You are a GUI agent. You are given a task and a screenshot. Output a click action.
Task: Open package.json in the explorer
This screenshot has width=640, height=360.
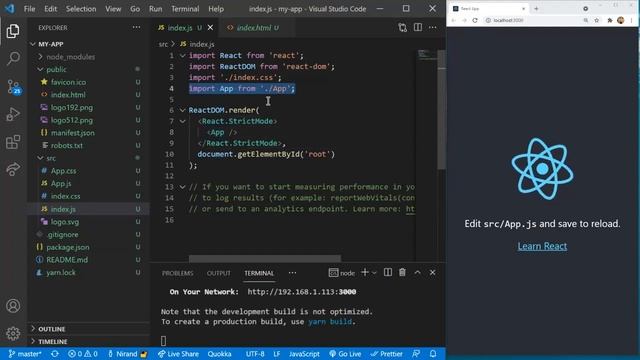tap(68, 247)
